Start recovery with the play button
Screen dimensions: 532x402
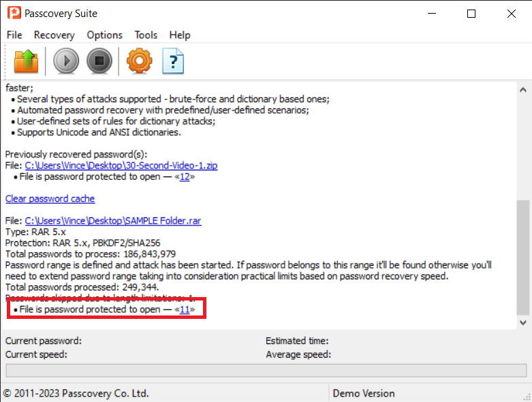(66, 61)
